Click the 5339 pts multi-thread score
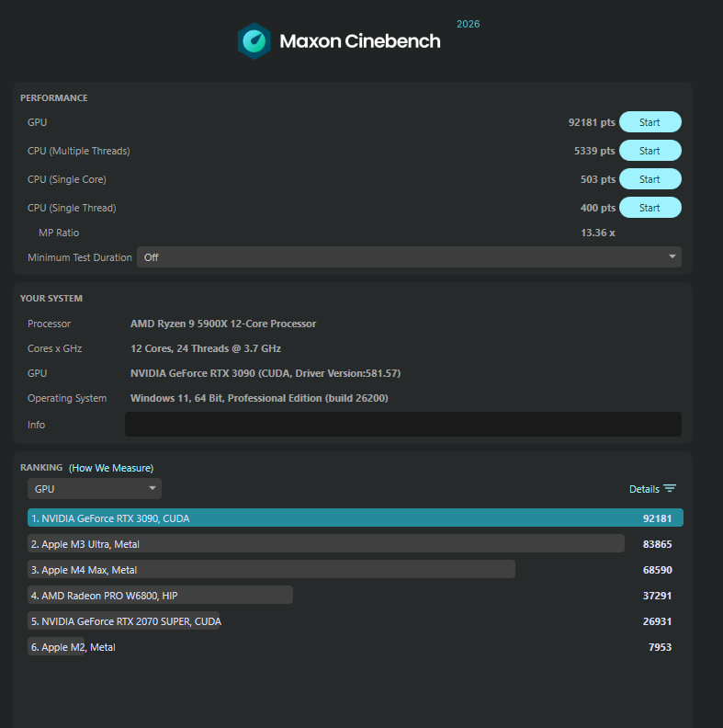The width and height of the screenshot is (723, 728). (594, 151)
